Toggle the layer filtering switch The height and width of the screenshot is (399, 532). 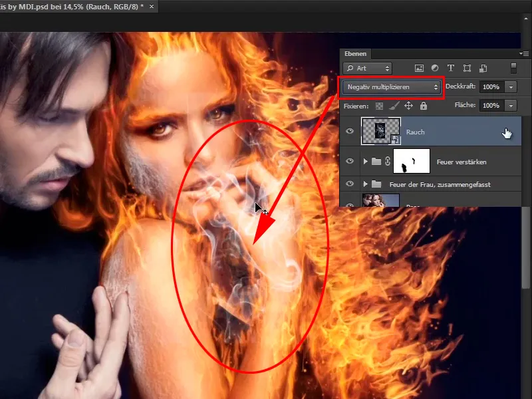513,68
